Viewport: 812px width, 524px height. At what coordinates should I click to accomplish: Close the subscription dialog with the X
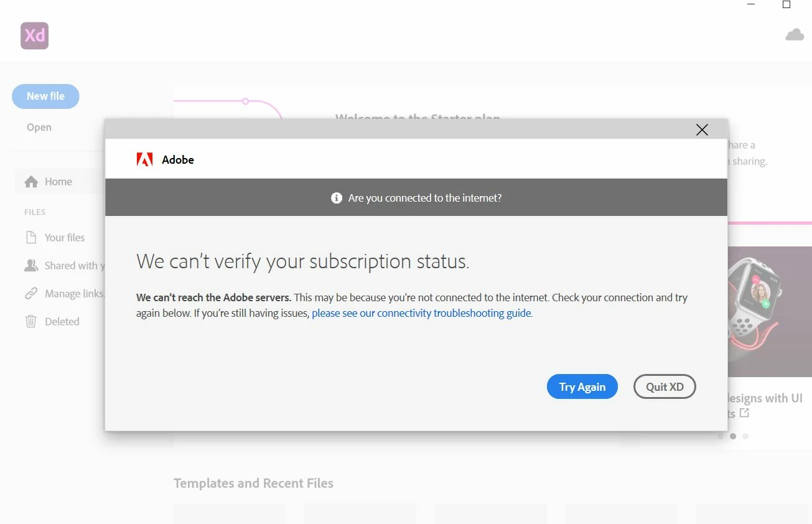702,129
